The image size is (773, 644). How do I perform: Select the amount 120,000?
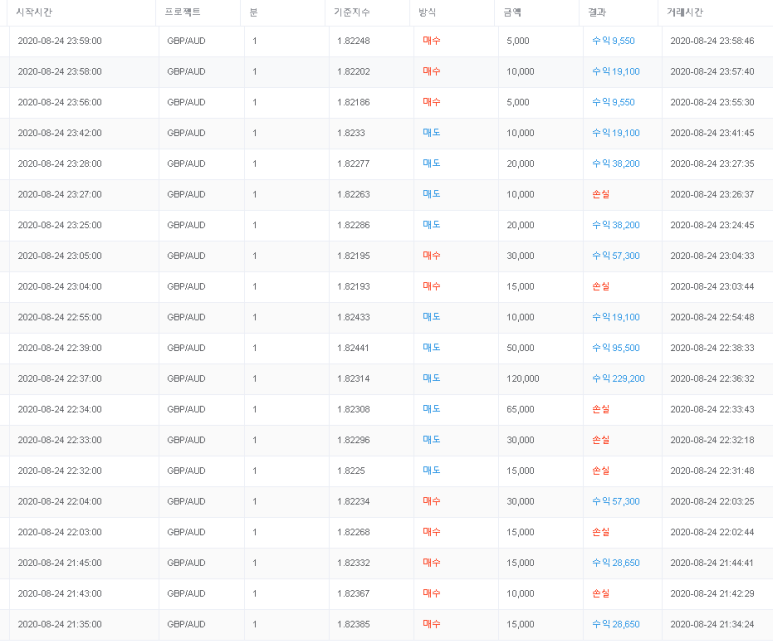point(523,379)
